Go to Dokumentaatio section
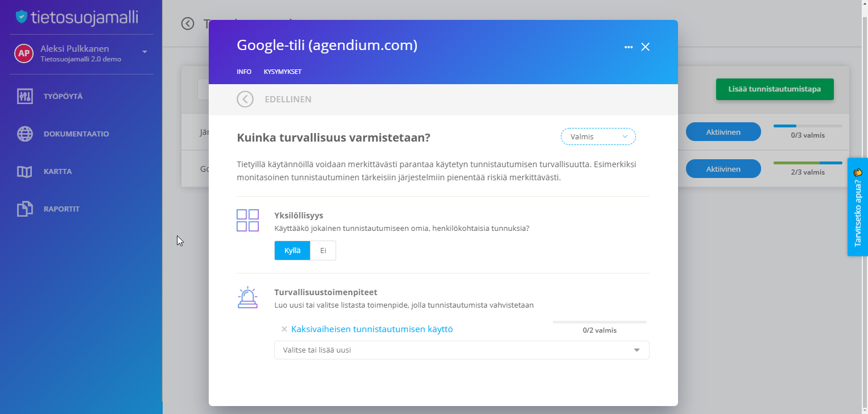This screenshot has height=414, width=868. (76, 134)
